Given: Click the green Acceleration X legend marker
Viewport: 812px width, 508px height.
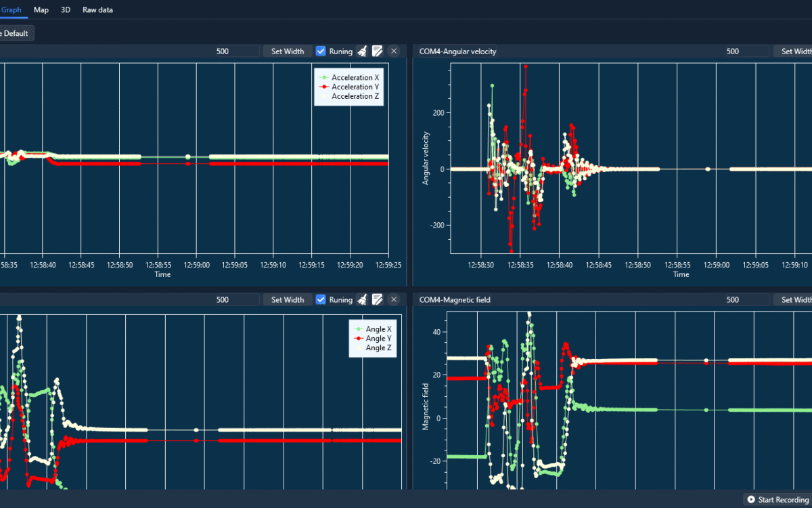Looking at the screenshot, I should point(323,78).
